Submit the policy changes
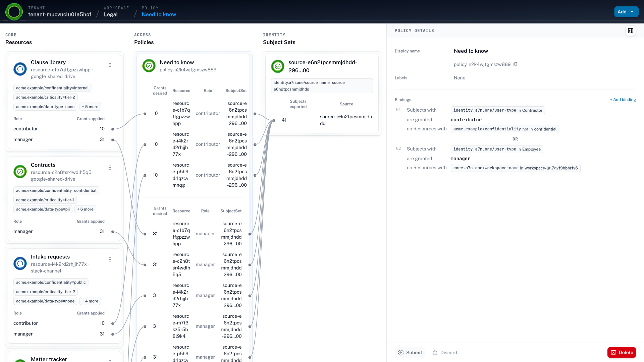 (410, 353)
